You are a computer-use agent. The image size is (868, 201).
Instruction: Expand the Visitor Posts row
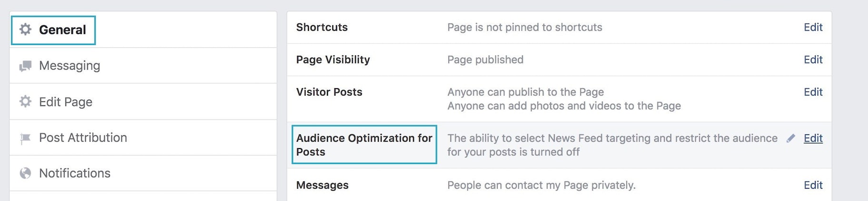pyautogui.click(x=329, y=92)
